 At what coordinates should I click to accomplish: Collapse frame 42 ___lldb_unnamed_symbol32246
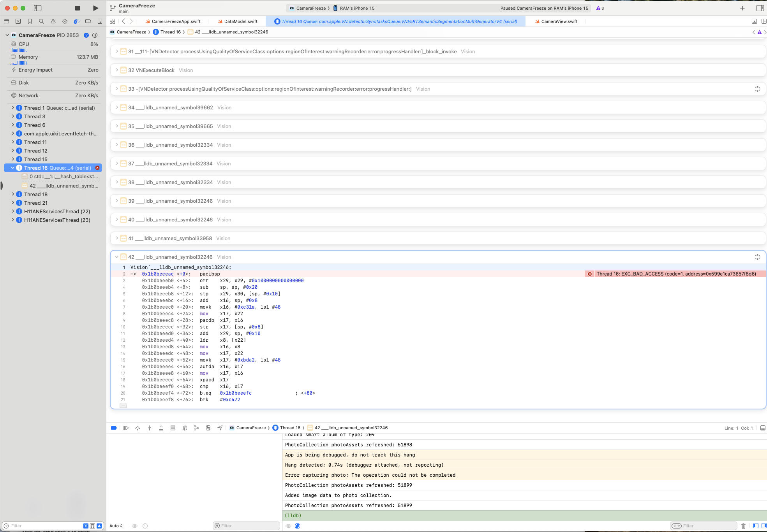click(117, 257)
